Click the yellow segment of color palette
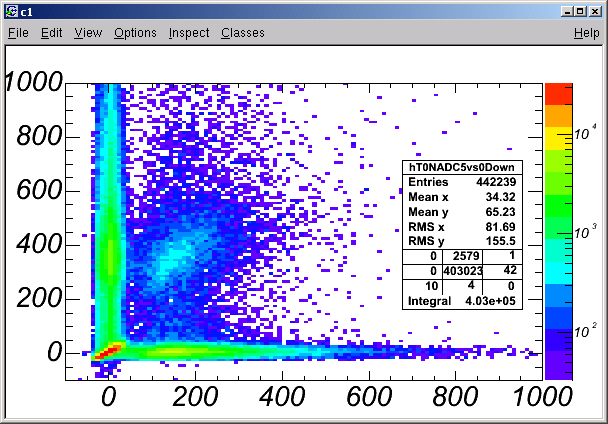The width and height of the screenshot is (608, 424). point(558,138)
